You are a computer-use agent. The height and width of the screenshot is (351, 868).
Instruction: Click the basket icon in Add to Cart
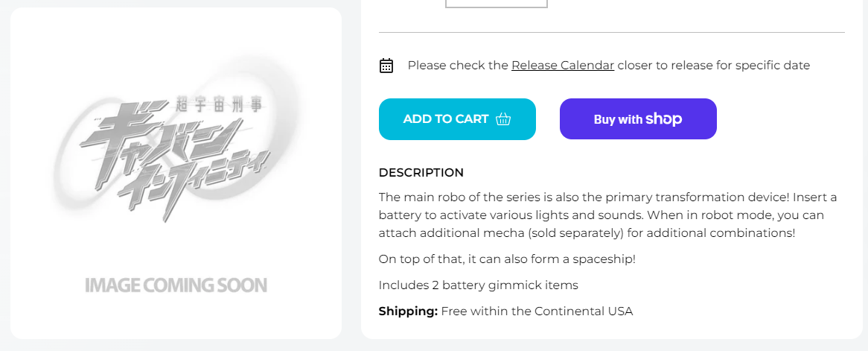(503, 119)
